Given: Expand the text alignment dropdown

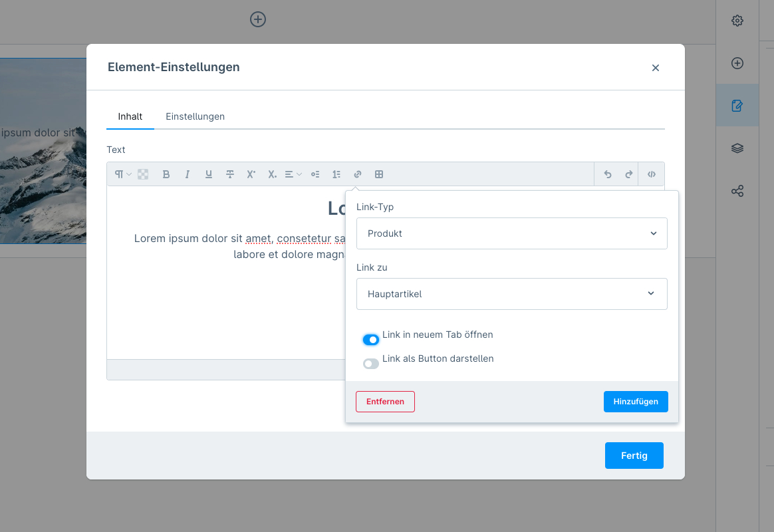Looking at the screenshot, I should (x=293, y=174).
